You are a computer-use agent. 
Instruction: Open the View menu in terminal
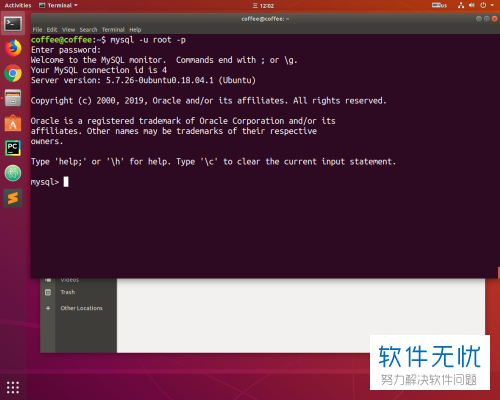point(68,30)
